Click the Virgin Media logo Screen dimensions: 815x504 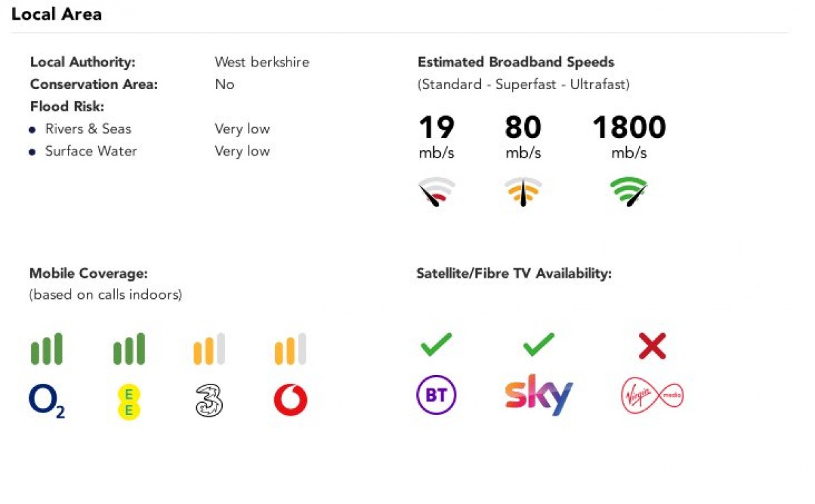[652, 395]
